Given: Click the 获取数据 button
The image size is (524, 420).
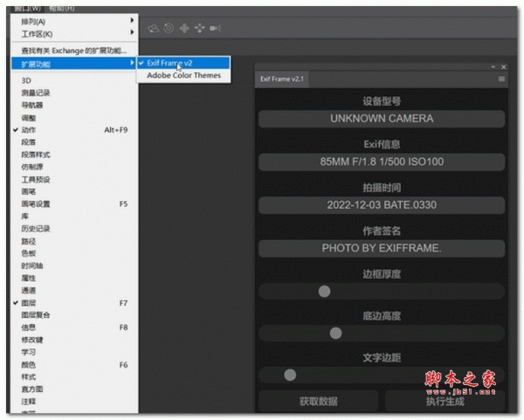Looking at the screenshot, I should tap(319, 401).
